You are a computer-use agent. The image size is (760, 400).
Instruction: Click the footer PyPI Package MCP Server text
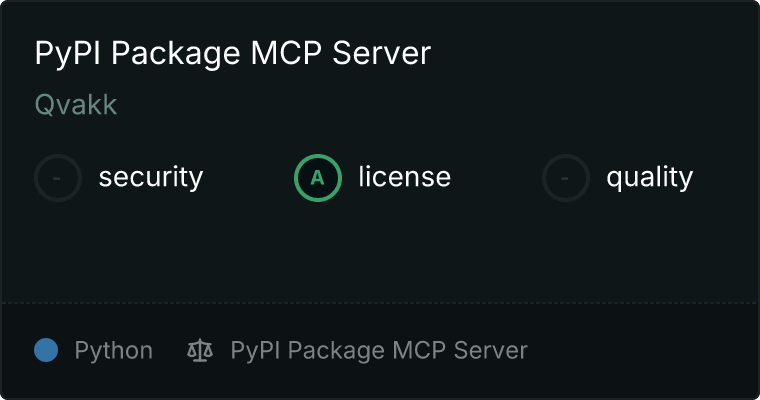[x=379, y=351]
